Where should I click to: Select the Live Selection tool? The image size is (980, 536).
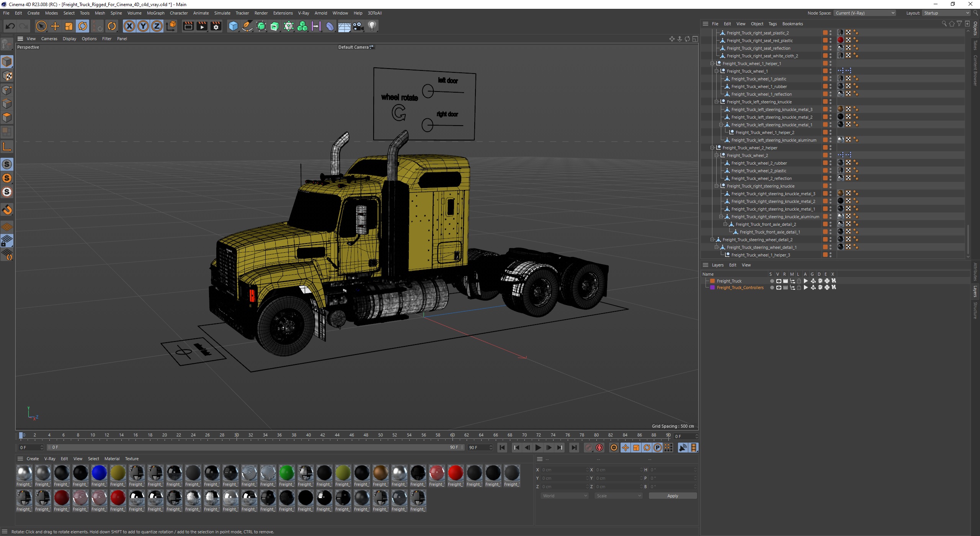(x=42, y=25)
